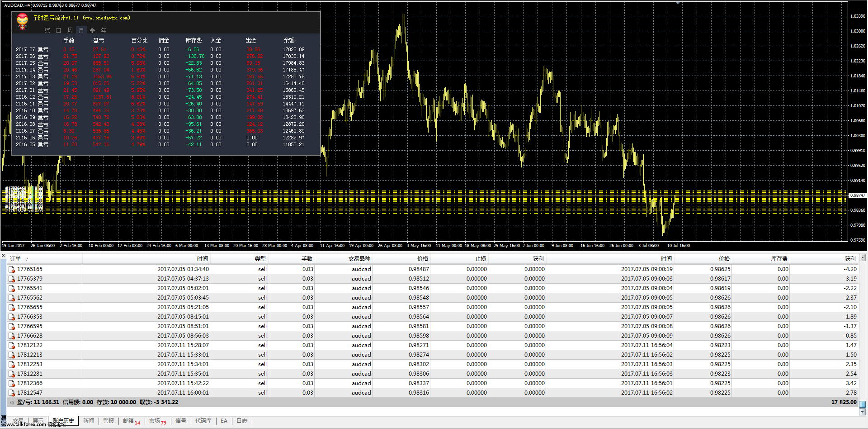Click the summary row icon beside 盈/亏
The image size is (868, 429).
(x=12, y=402)
